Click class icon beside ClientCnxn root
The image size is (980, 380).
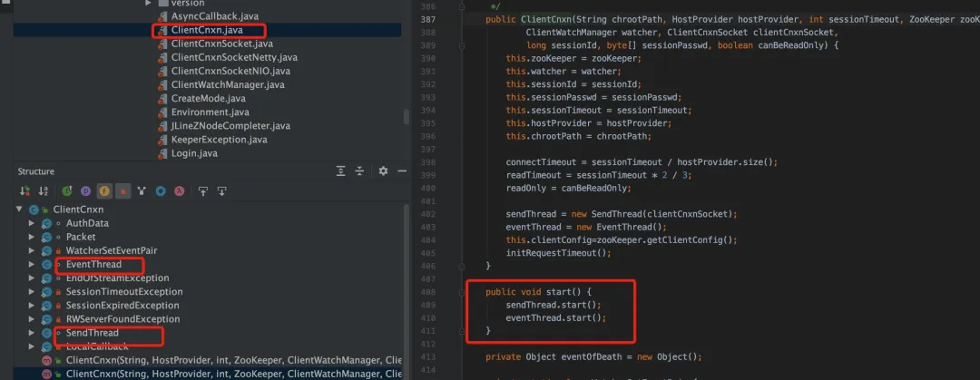(x=34, y=209)
